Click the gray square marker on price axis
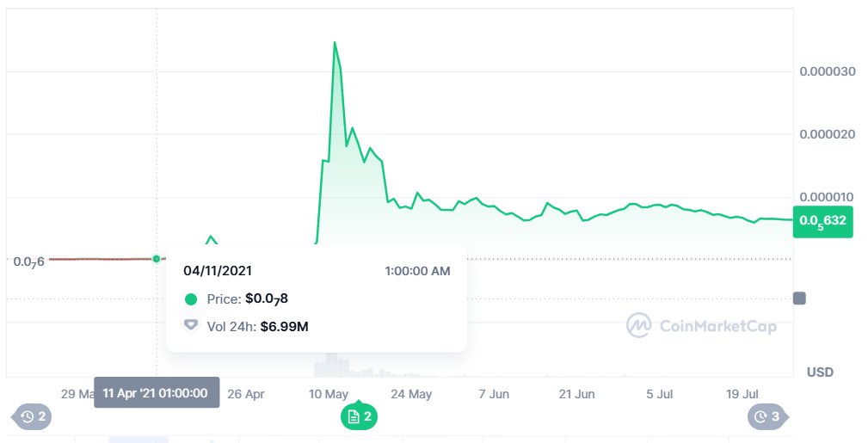The height and width of the screenshot is (443, 868). [799, 298]
